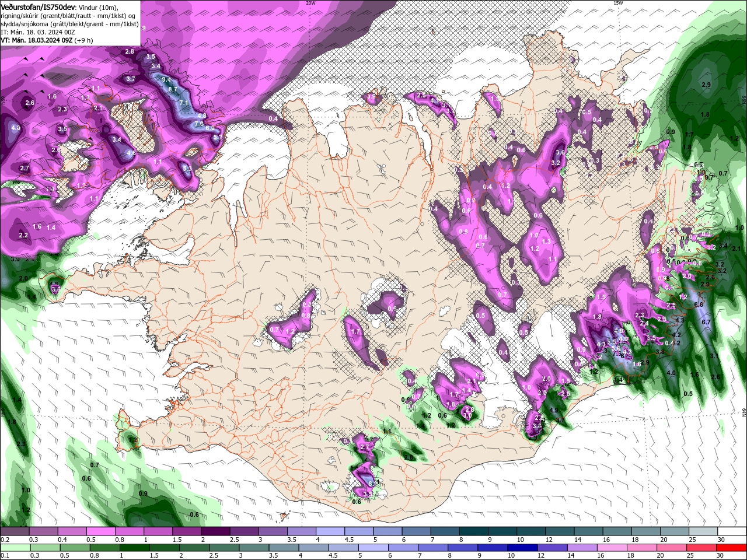Image resolution: width=747 pixels, height=560 pixels.
Task: Select the bright magenta swatch between 0.5 and 0.8
Action: pyautogui.click(x=100, y=531)
